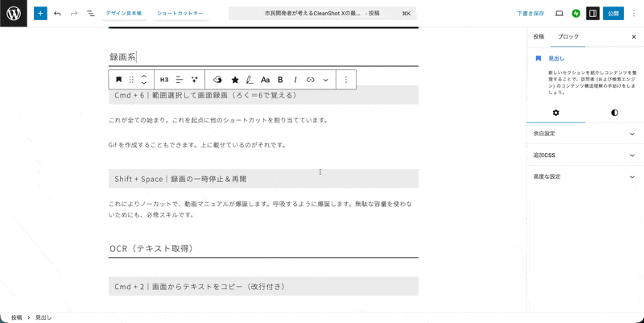Viewport: 644px width, 323px height.
Task: Select the Shift + Space heading block
Action: (x=263, y=179)
